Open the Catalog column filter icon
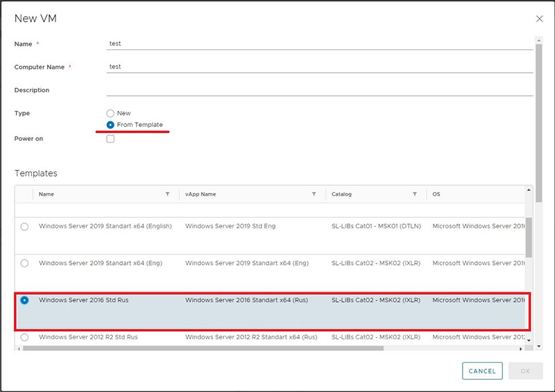The height and width of the screenshot is (392, 555). point(415,194)
